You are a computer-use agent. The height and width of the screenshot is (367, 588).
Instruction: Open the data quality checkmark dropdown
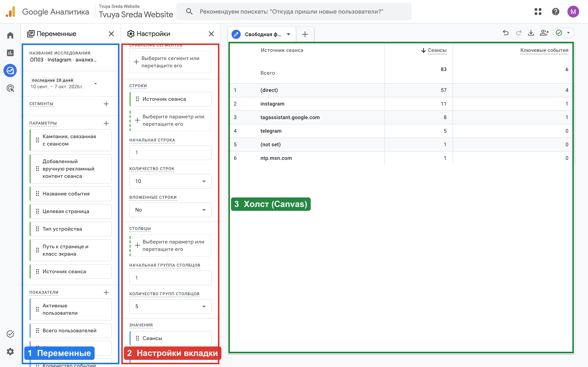pyautogui.click(x=564, y=33)
